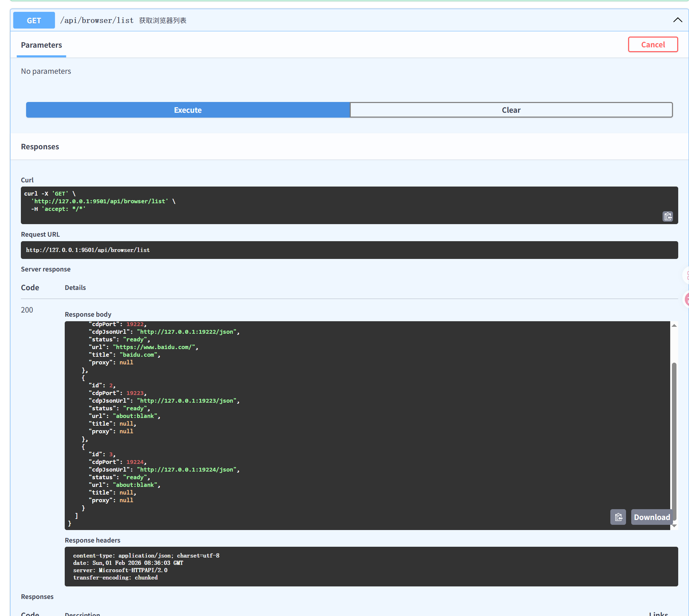Execute the API request
The image size is (689, 616).
188,110
